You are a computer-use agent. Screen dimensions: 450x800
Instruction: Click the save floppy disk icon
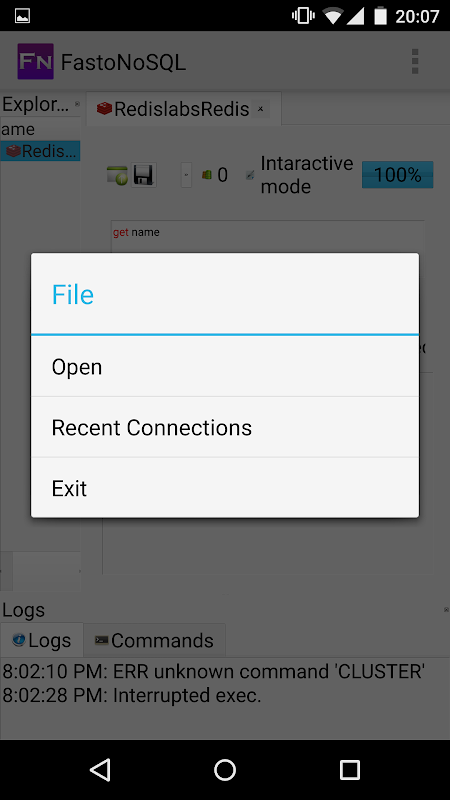(143, 175)
